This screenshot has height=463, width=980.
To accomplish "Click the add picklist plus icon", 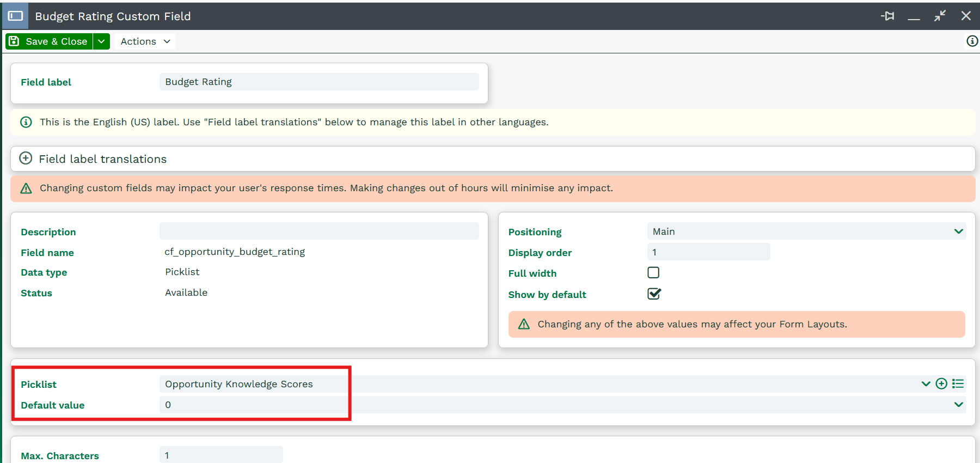I will [941, 383].
